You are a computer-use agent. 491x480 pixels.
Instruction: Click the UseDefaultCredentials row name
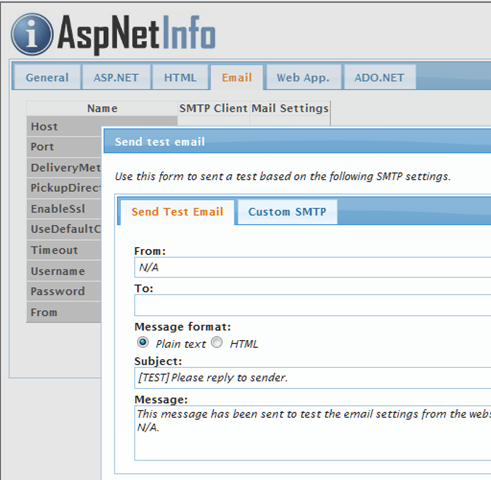click(x=65, y=229)
